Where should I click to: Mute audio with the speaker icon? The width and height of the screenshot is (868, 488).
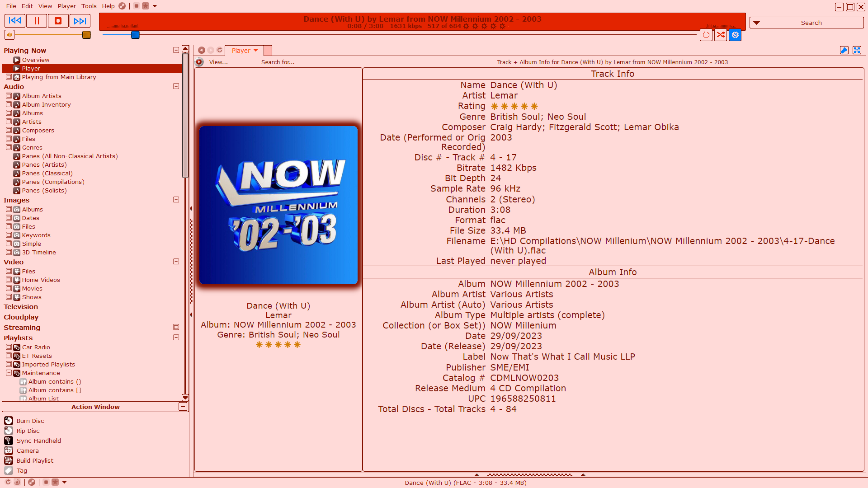pos(9,35)
